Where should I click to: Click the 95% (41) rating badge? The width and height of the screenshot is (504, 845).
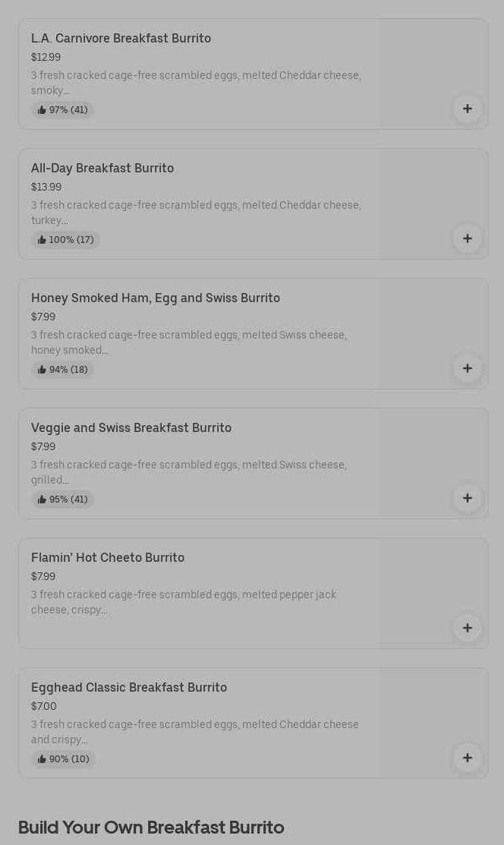pos(62,500)
